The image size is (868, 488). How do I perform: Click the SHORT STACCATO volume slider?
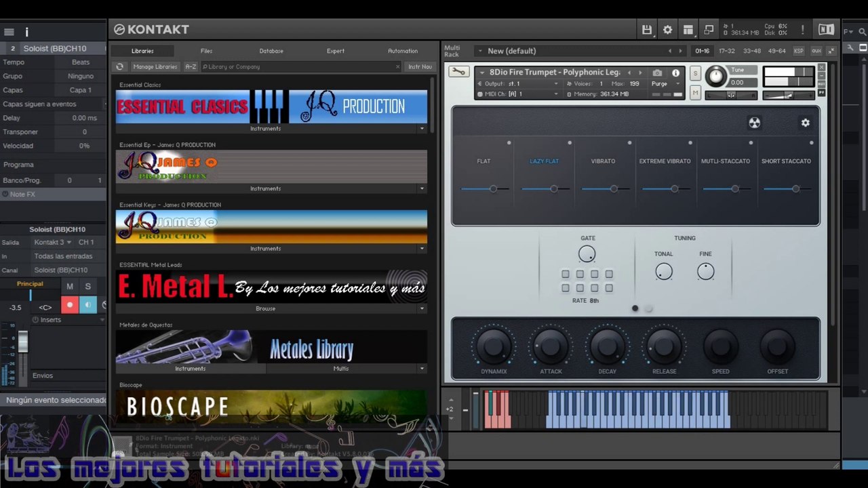pyautogui.click(x=787, y=188)
